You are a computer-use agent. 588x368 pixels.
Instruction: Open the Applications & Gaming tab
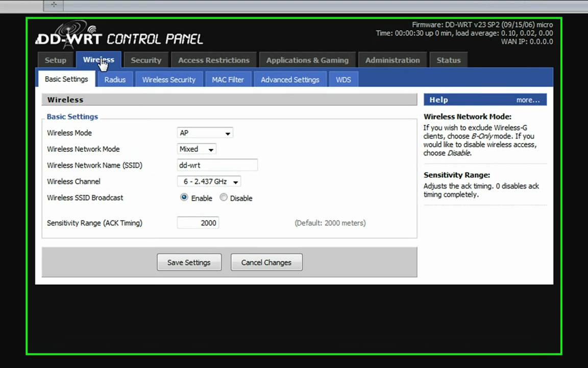click(x=307, y=60)
